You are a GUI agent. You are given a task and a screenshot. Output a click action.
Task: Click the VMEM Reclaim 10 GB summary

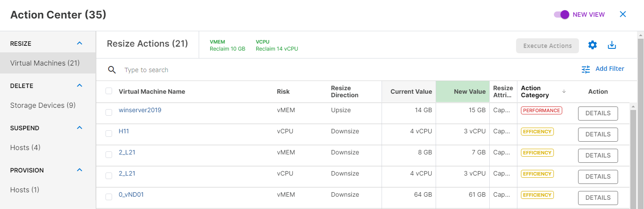coord(227,45)
